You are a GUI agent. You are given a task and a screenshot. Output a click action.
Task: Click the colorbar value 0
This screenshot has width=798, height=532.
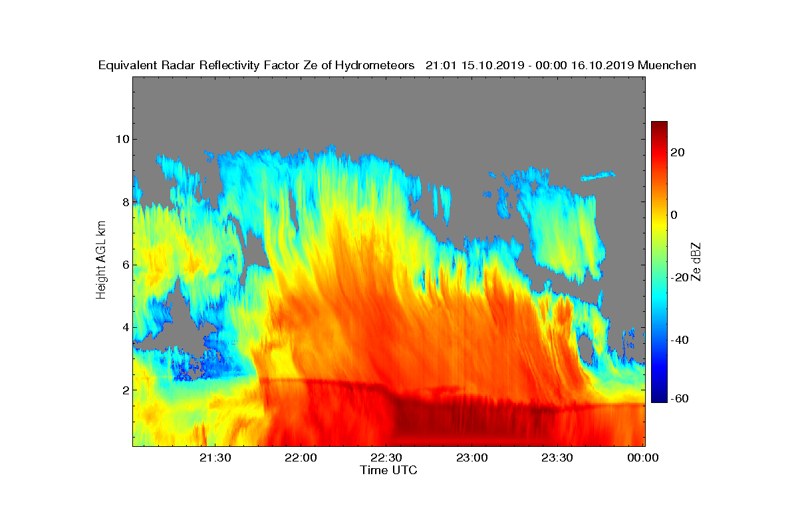click(x=674, y=215)
